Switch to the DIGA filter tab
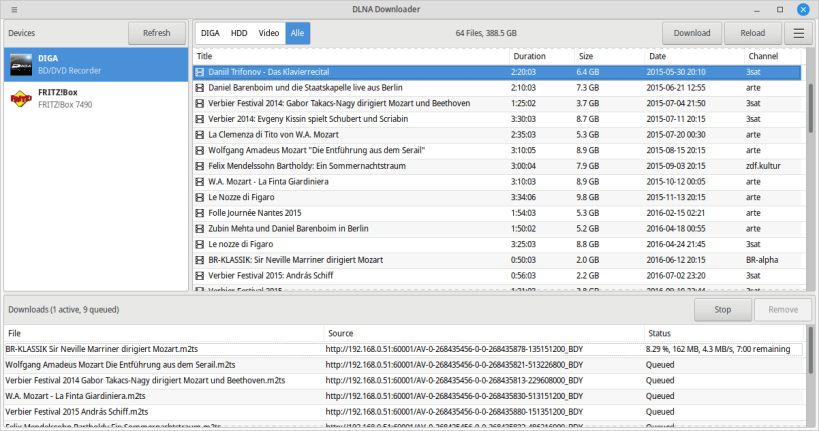 [210, 33]
